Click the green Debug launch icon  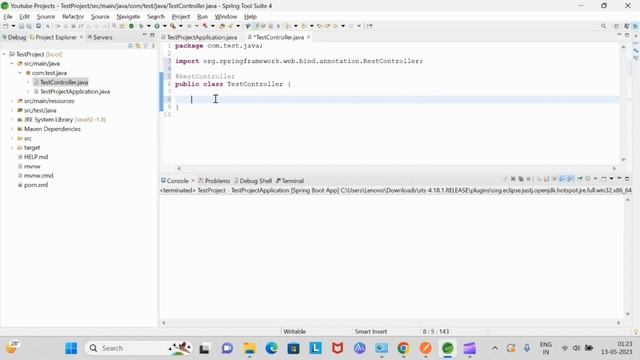click(141, 26)
